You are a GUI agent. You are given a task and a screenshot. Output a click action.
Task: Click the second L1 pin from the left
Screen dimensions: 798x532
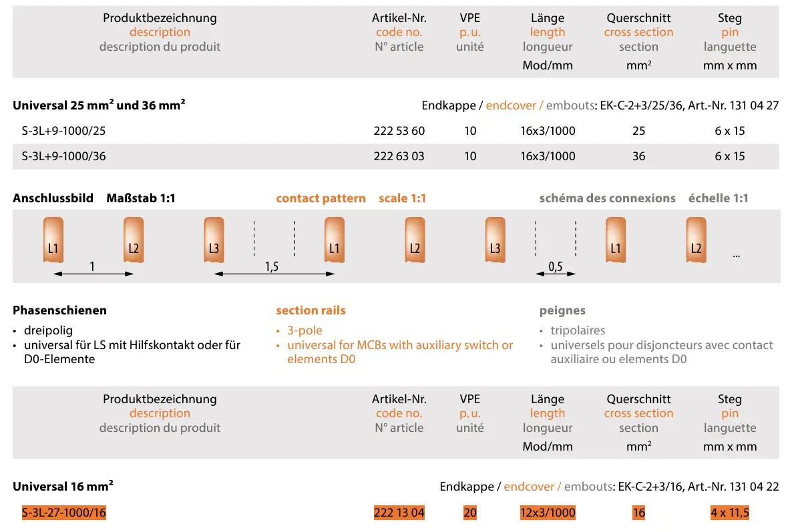coord(334,241)
